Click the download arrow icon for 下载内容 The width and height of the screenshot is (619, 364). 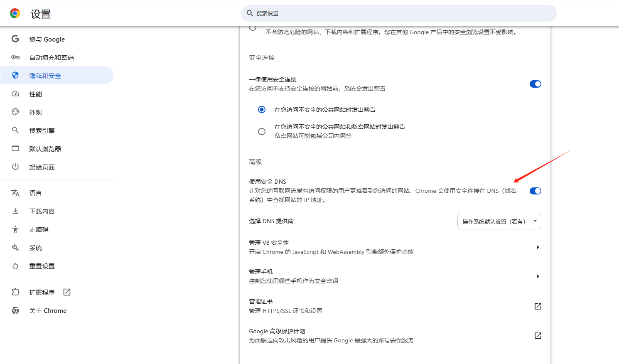pos(15,211)
